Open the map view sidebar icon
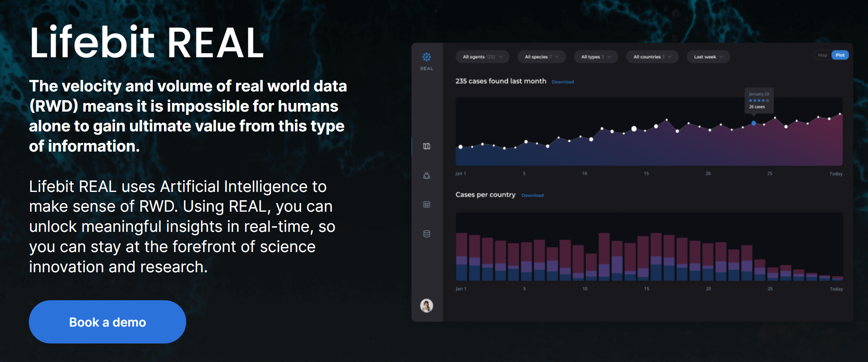 point(427,146)
